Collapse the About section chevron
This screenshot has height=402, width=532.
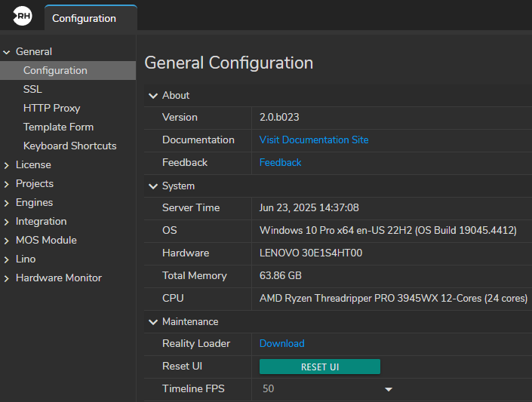click(x=153, y=96)
